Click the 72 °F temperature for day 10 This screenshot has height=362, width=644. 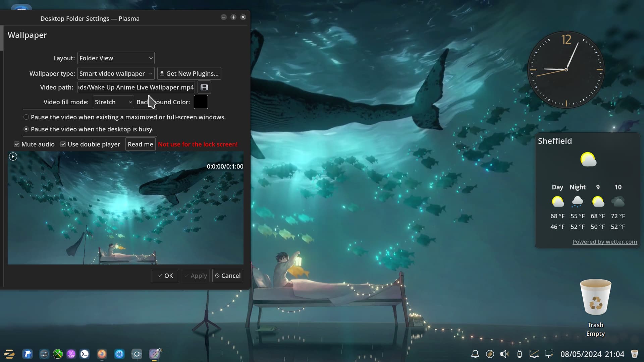coord(618,216)
